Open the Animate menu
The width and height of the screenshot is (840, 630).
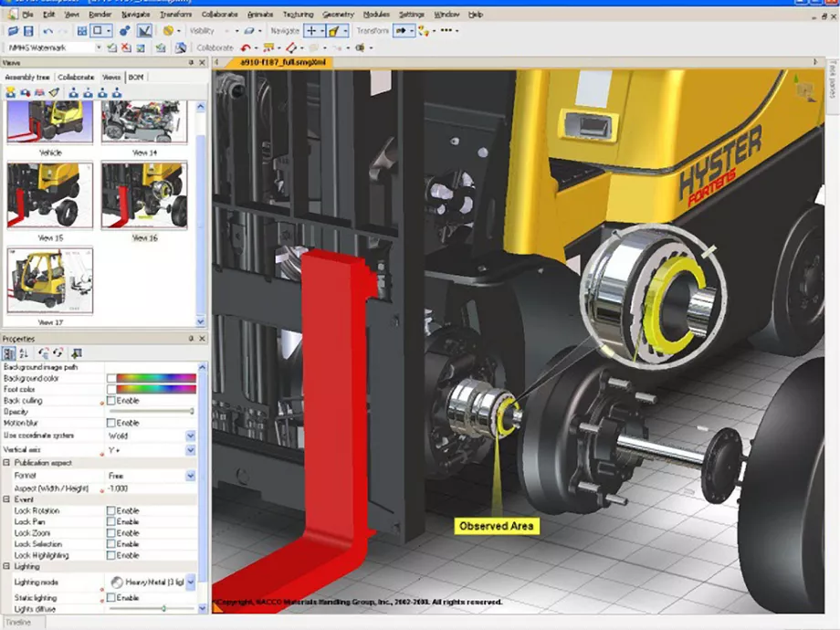pos(260,15)
